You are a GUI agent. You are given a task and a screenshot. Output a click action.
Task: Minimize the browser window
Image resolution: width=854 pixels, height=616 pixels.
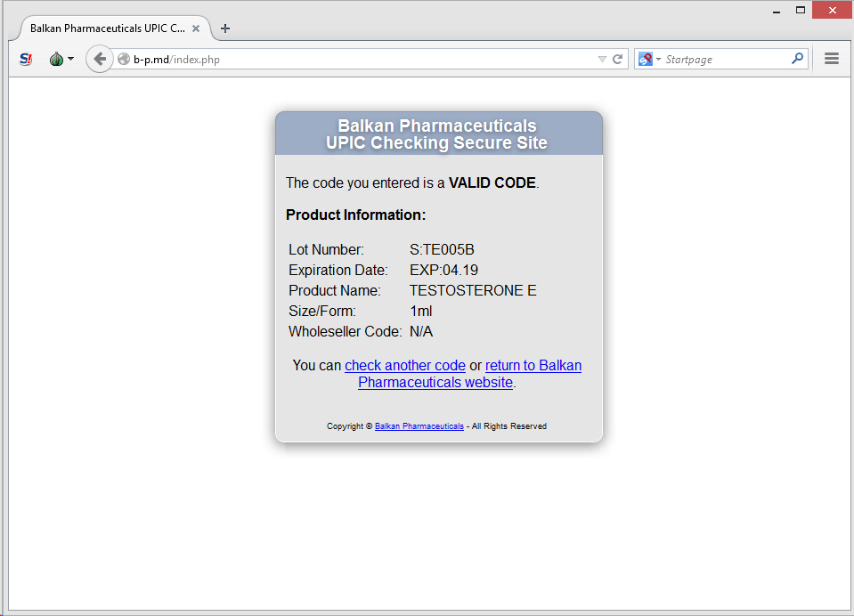777,11
